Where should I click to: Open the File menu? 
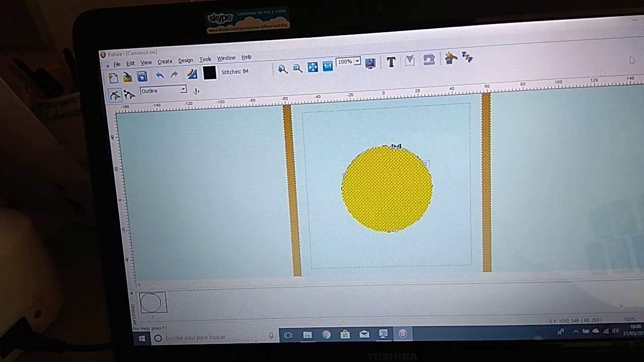click(x=117, y=64)
